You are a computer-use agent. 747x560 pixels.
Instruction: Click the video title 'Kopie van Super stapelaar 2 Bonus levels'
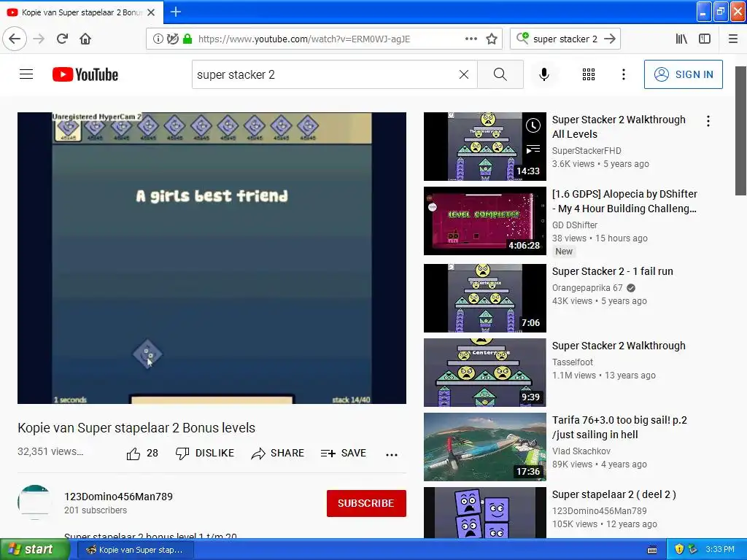(x=136, y=428)
